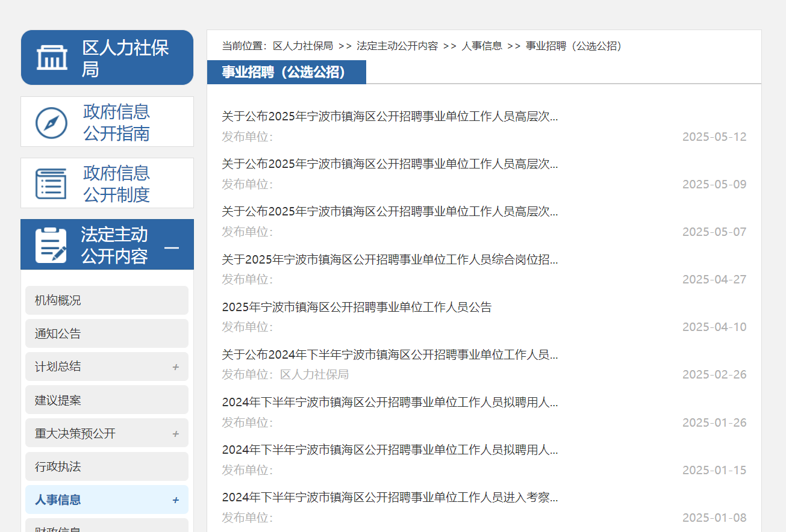Open 行政执法 in the sidebar
The image size is (786, 532).
pyautogui.click(x=107, y=466)
